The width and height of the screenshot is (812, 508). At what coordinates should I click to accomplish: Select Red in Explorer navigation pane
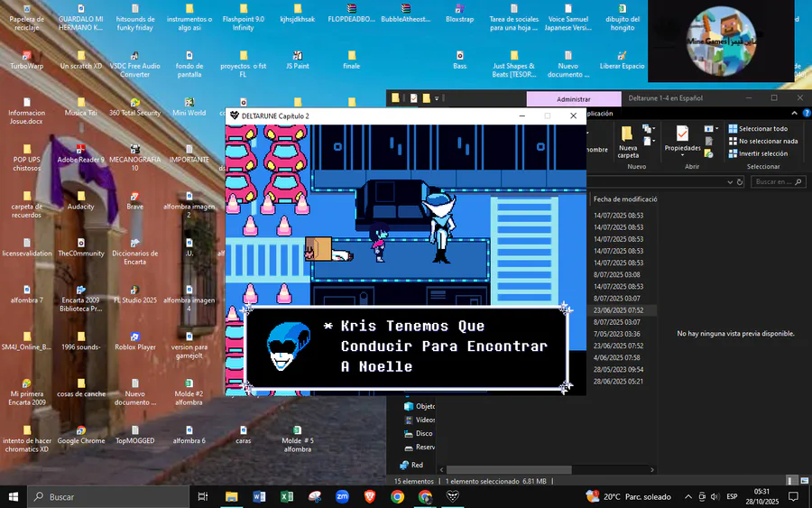(x=411, y=465)
